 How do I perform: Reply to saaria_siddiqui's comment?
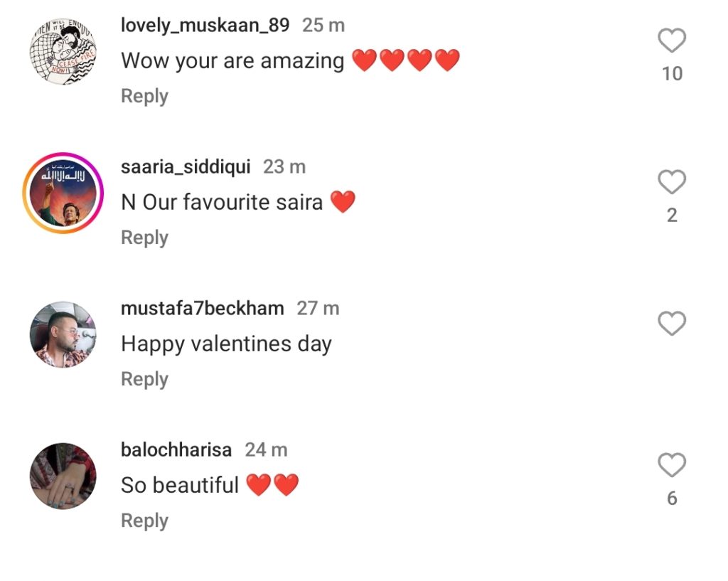point(144,238)
